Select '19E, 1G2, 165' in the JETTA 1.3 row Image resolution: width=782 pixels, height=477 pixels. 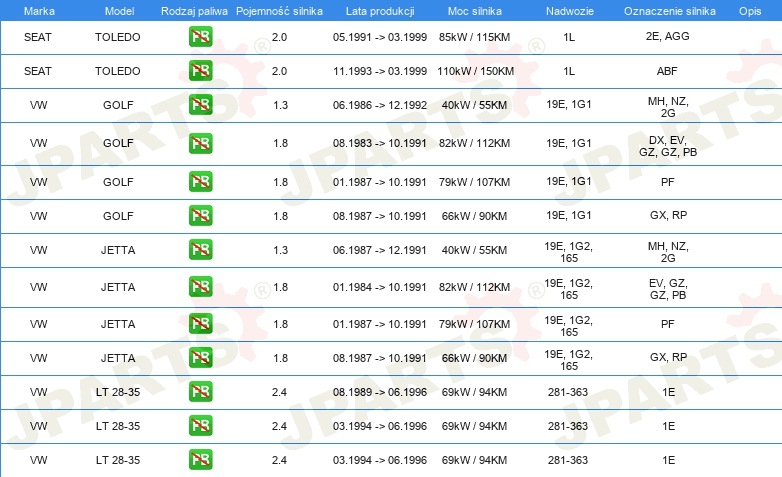(569, 252)
